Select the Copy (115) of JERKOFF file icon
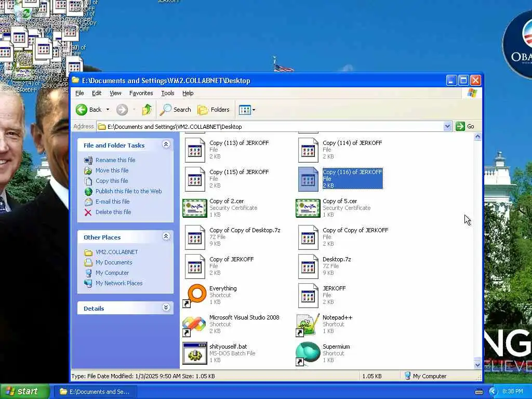The height and width of the screenshot is (399, 532). pos(195,179)
